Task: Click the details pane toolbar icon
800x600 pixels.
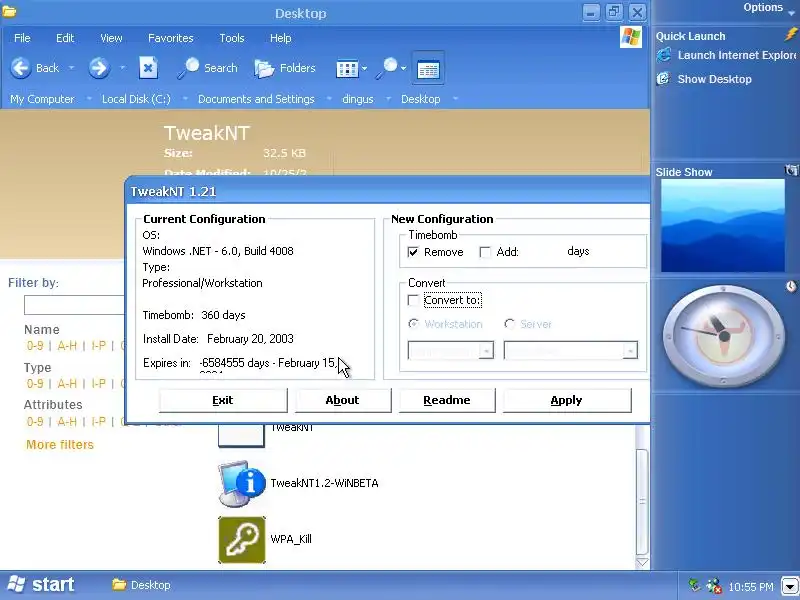Action: tap(428, 69)
